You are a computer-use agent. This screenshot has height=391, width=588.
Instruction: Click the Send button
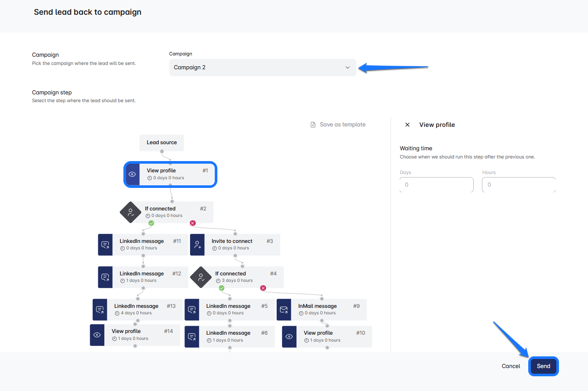pyautogui.click(x=543, y=366)
